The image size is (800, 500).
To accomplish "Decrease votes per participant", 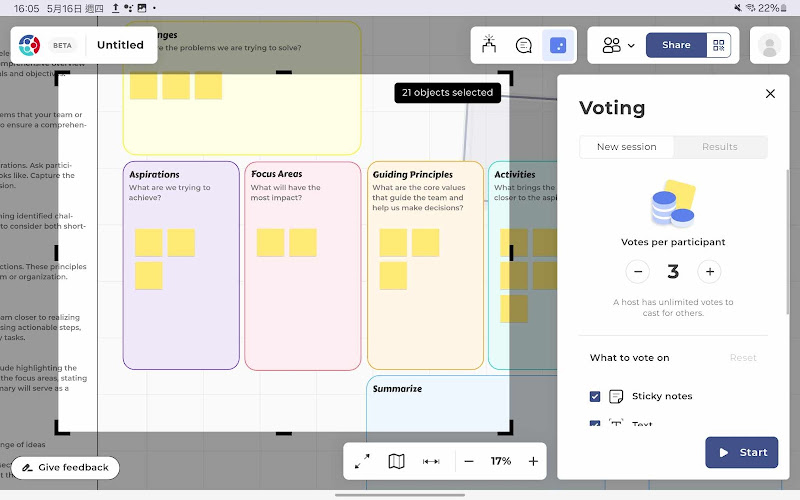I will pyautogui.click(x=638, y=272).
